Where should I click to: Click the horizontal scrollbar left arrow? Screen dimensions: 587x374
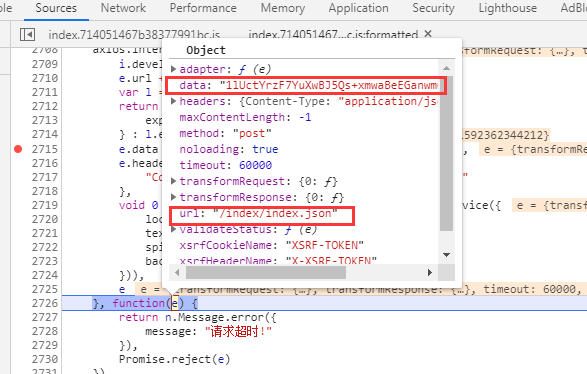(177, 273)
